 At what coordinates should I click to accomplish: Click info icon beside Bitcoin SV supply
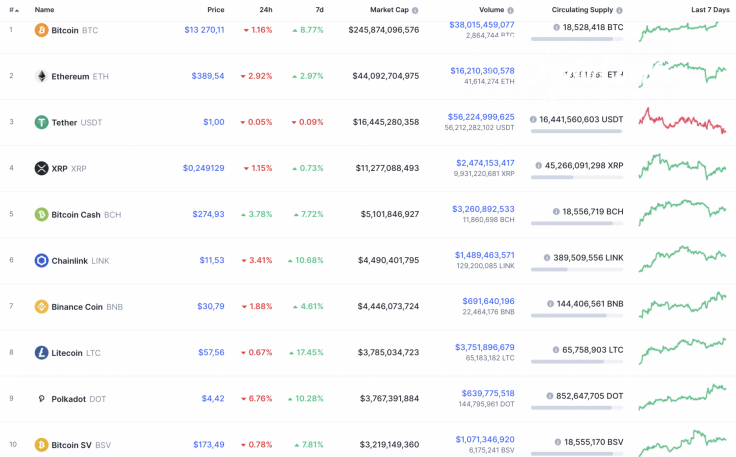(x=558, y=442)
